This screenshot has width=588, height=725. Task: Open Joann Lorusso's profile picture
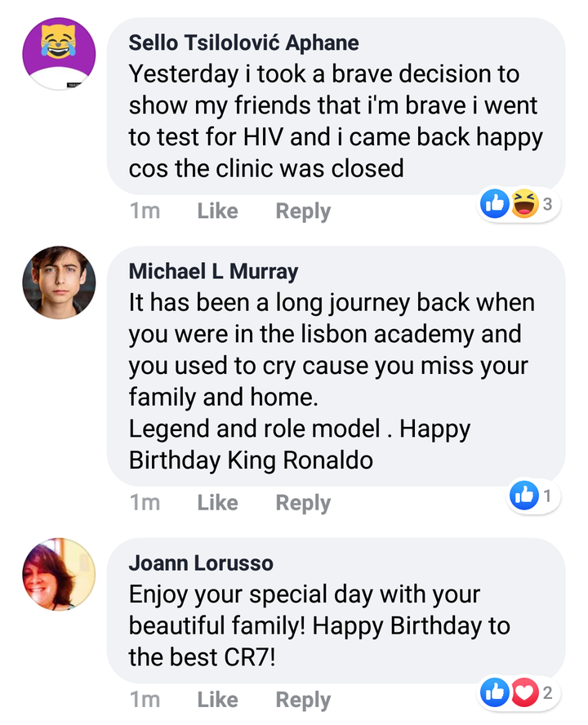coord(60,574)
